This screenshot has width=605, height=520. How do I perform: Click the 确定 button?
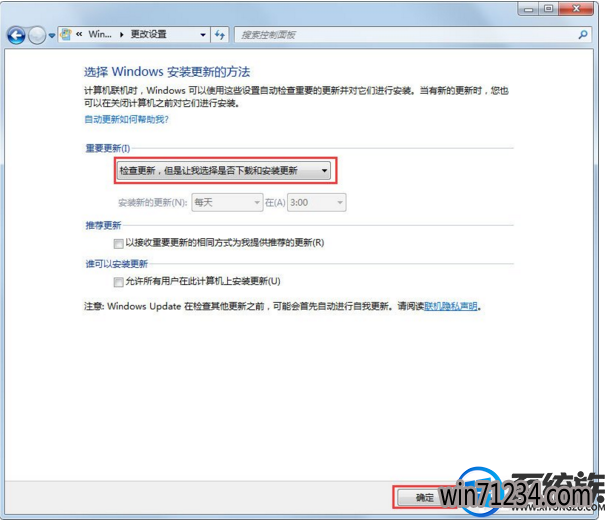pyautogui.click(x=424, y=498)
